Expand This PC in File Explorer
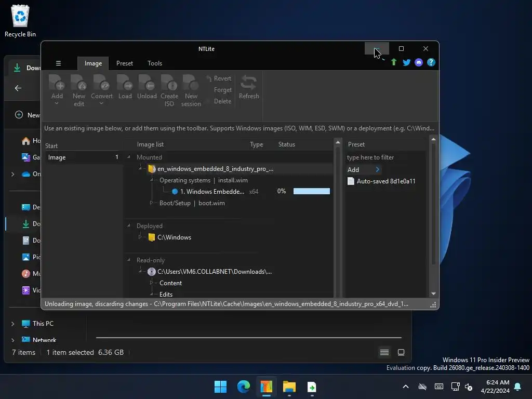The image size is (532, 399). [12, 324]
